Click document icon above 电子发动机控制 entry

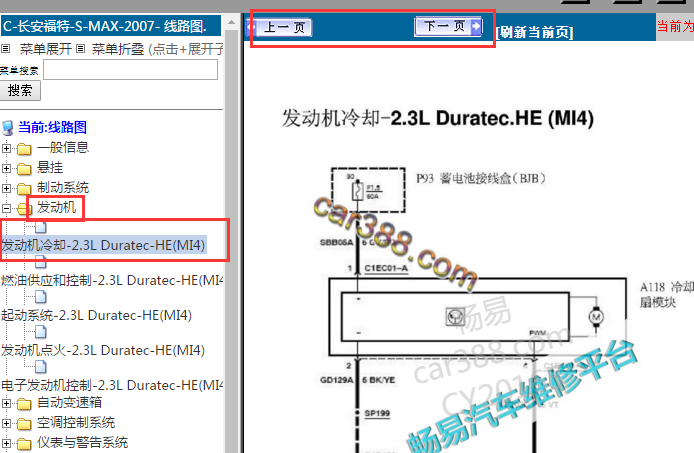point(41,367)
